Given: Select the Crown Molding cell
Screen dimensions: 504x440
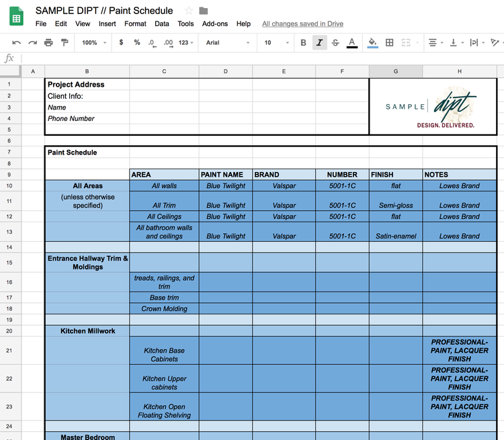Looking at the screenshot, I should click(x=164, y=308).
